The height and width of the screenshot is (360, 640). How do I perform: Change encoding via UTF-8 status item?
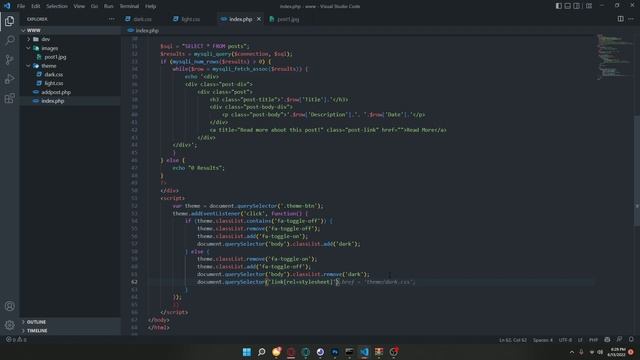[565, 340]
